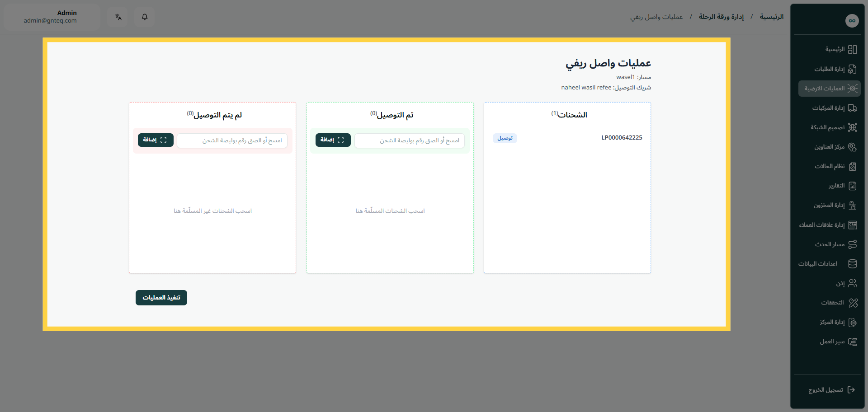Open إدارة المركز settings icon

[852, 322]
